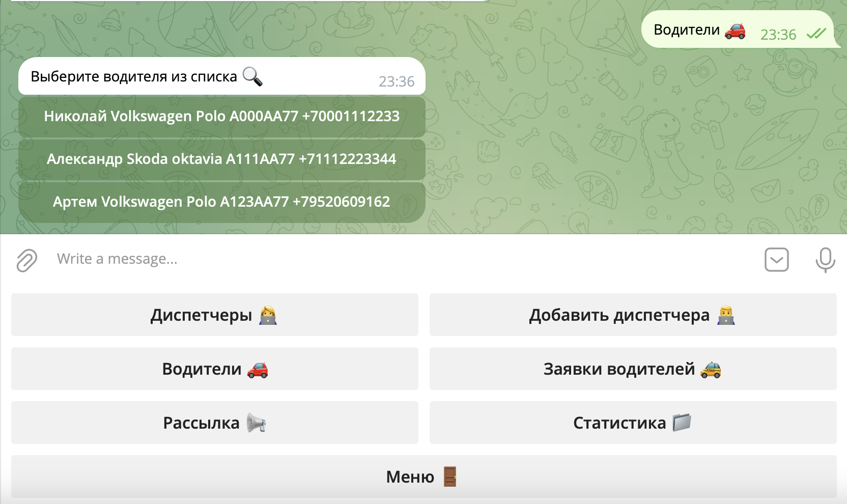Hide the bot keyboard via chevron box icon
This screenshot has height=504, width=847.
pyautogui.click(x=776, y=260)
